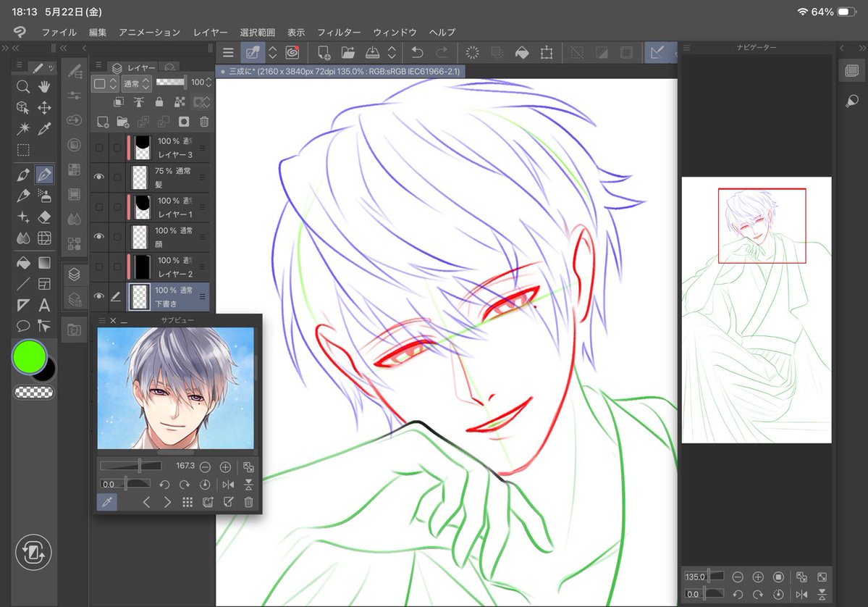
Task: Zoom out Sub View with minus button
Action: coord(205,467)
